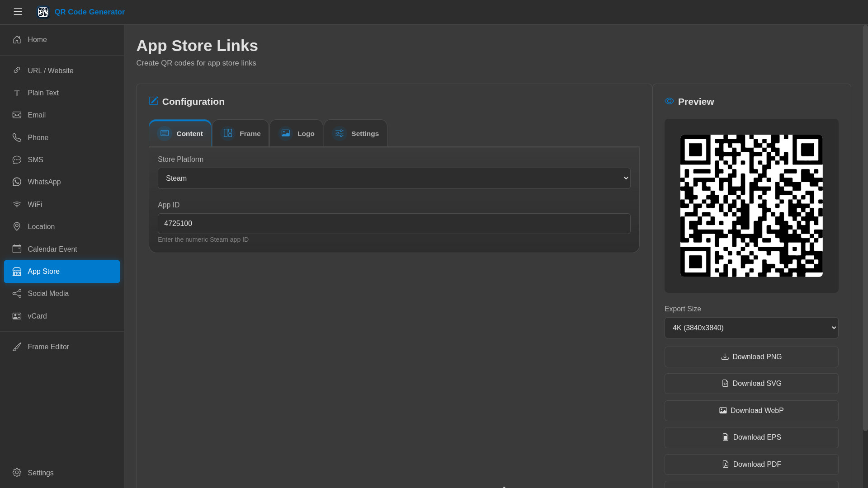This screenshot has height=488, width=868.
Task: Open Home from the sidebar
Action: coord(62,40)
